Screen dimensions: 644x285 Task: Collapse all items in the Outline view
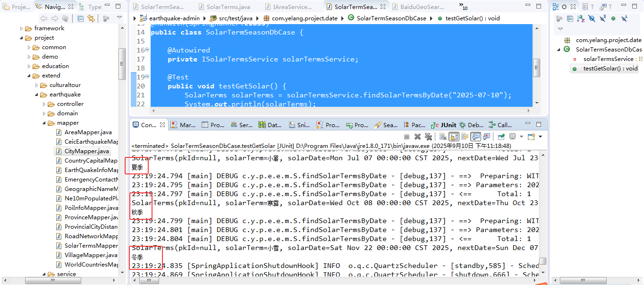click(x=570, y=18)
